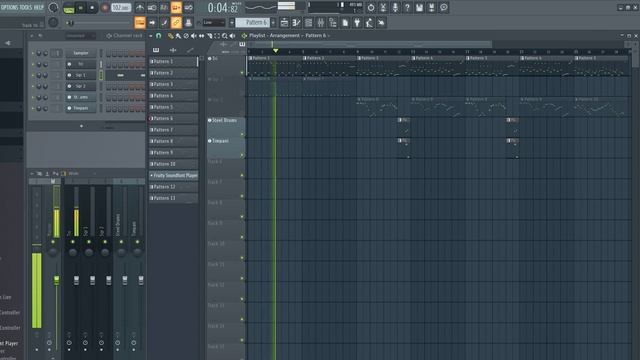Click the master mixer fader handle
Screen dimensions: 640x360
[x=56, y=280]
